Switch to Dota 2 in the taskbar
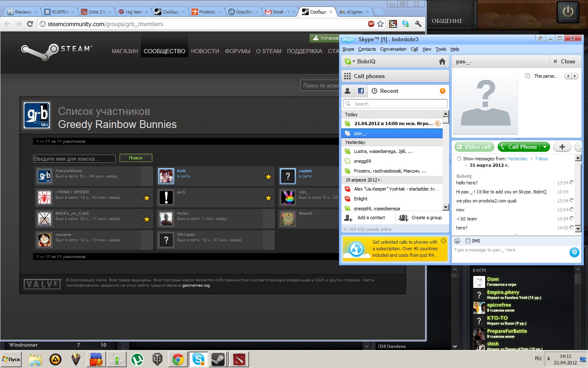 239,359
